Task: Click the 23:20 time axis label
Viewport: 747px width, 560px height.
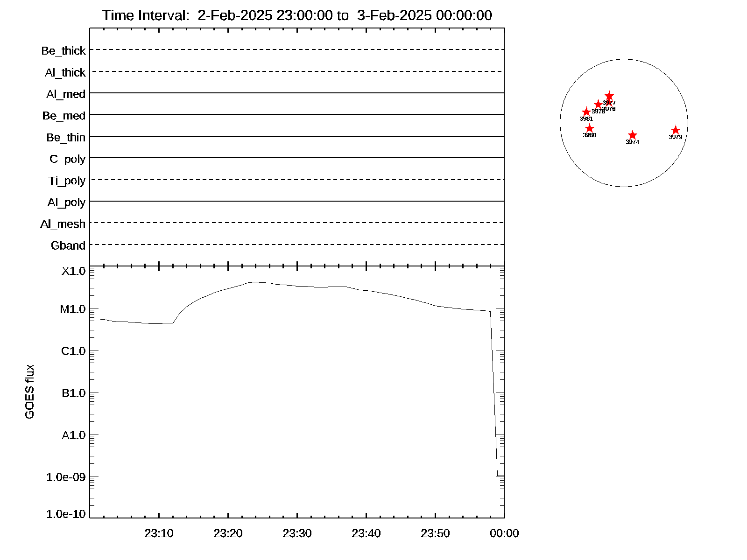Action: (228, 533)
